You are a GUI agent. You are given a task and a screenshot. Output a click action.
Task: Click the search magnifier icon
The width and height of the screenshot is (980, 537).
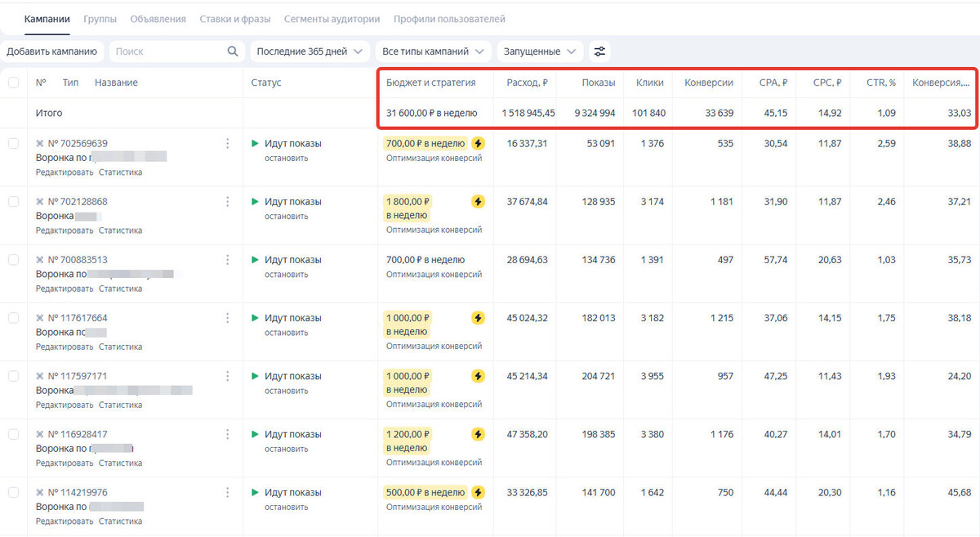pyautogui.click(x=233, y=51)
